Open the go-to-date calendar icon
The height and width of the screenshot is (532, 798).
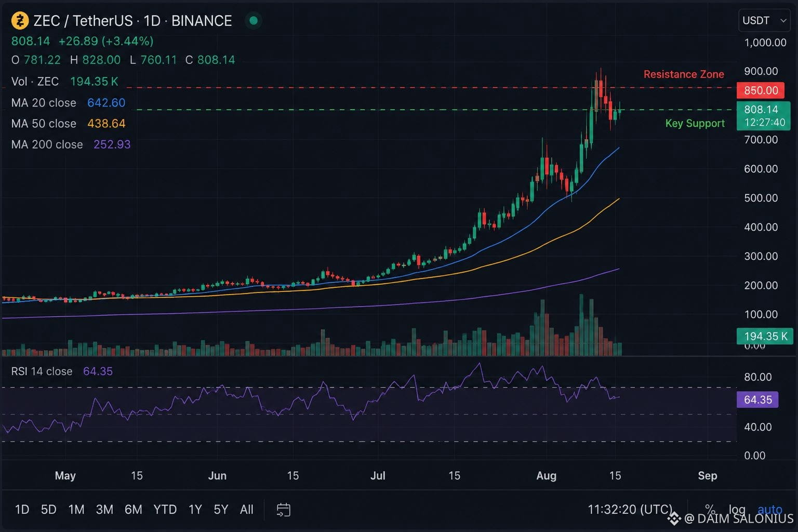pyautogui.click(x=283, y=510)
